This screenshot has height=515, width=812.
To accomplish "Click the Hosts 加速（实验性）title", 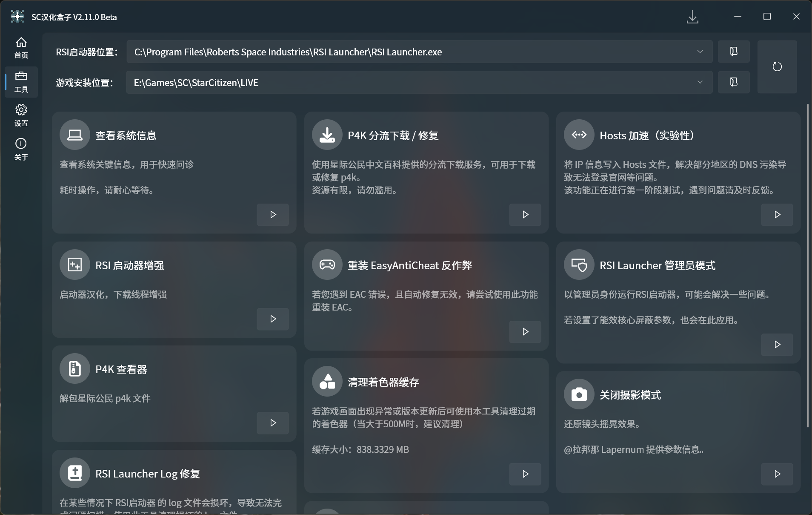I will pyautogui.click(x=647, y=135).
